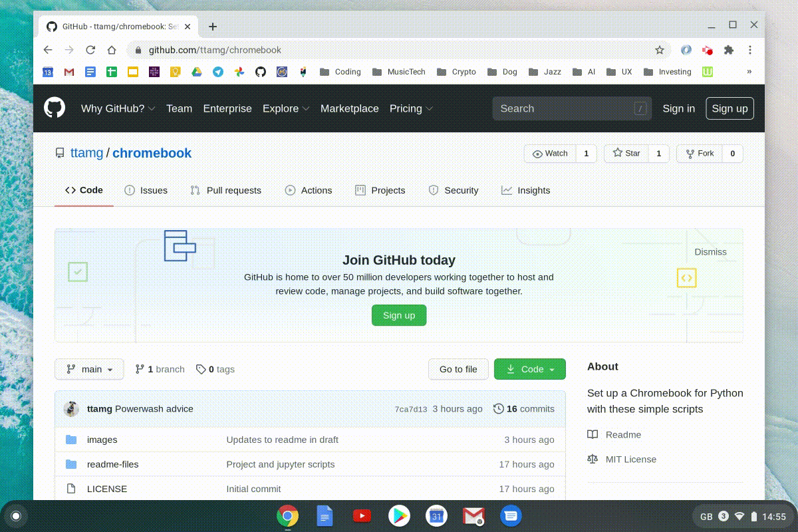798x532 pixels.
Task: Click the green Sign up banner button
Action: (x=399, y=315)
